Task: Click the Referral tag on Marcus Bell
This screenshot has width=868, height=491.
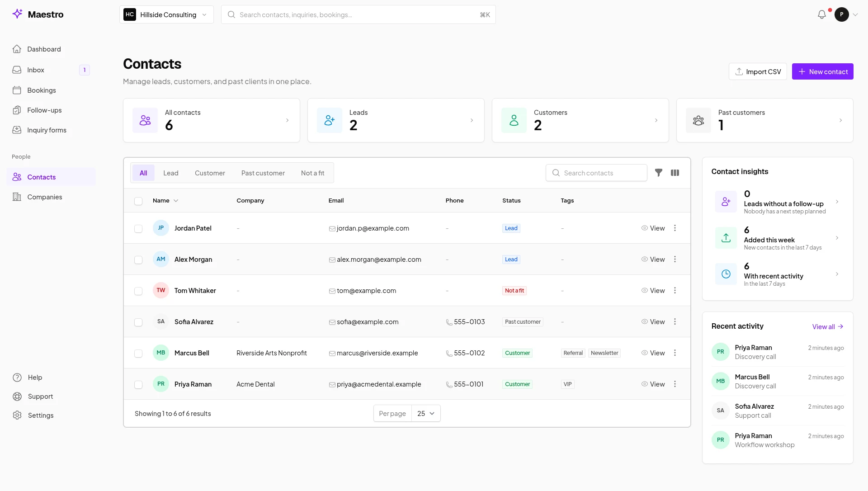Action: (573, 353)
